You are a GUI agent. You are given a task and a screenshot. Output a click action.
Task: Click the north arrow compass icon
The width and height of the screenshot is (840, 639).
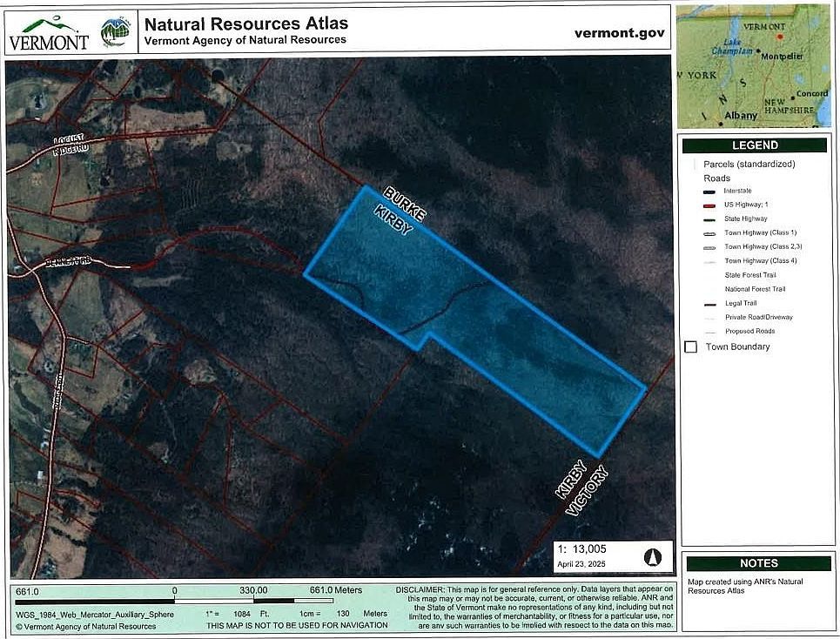pyautogui.click(x=655, y=559)
